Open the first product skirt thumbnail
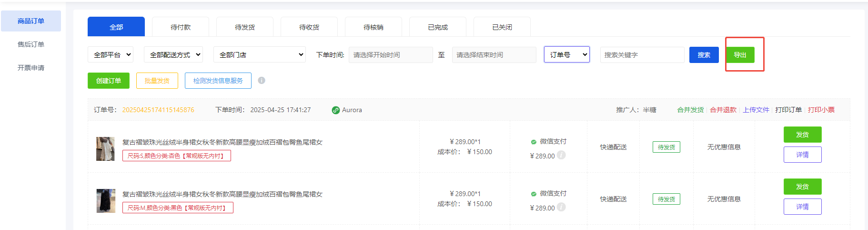Screen dimensions: 868x230 [x=105, y=149]
